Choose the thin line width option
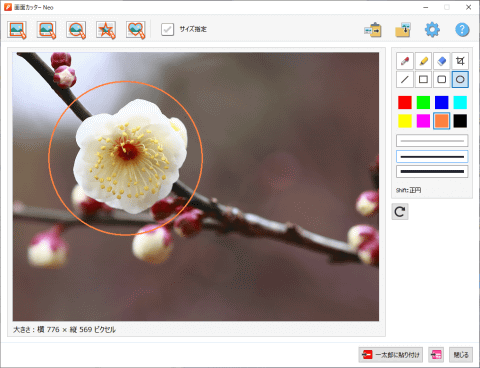This screenshot has width=480, height=368. (432, 141)
